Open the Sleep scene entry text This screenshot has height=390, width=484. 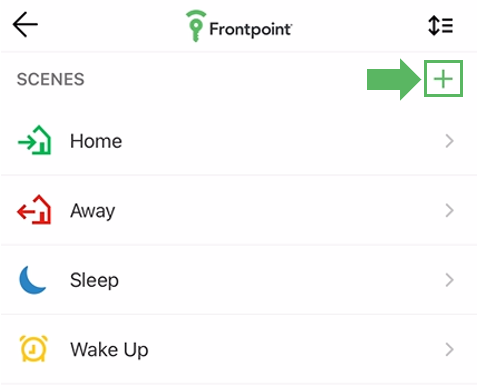[94, 280]
